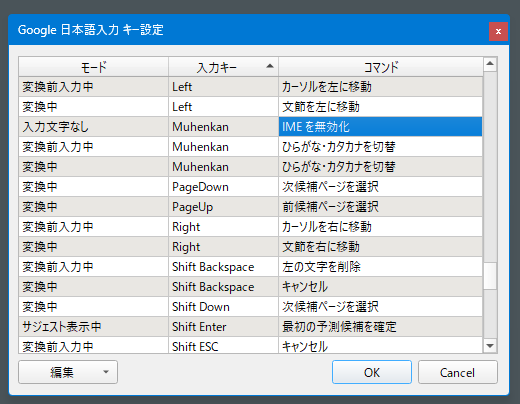Select the PageUp key cell
Screen dimensions: 520x404
(223, 207)
